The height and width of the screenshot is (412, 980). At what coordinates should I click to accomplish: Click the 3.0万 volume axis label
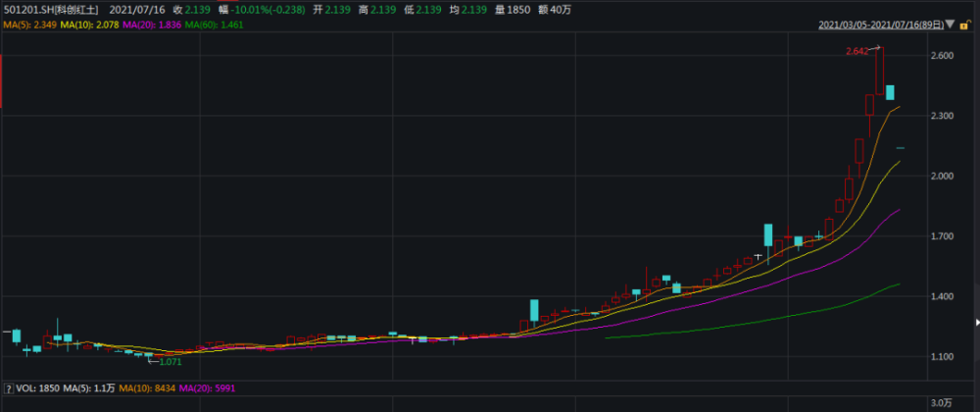tap(942, 402)
